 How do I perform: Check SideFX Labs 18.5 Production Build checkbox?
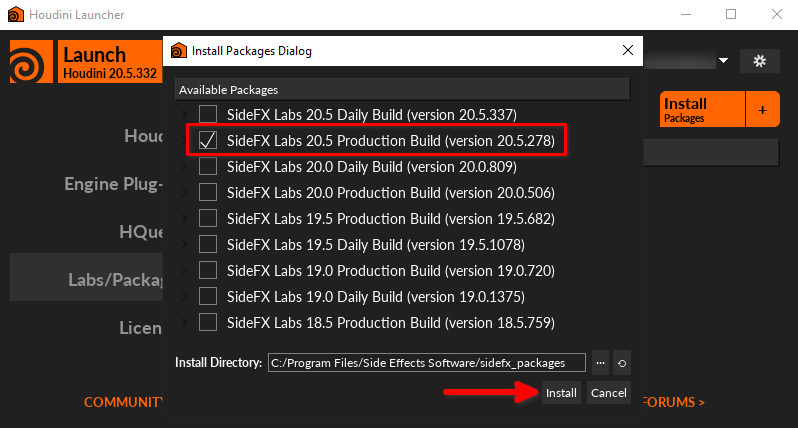tap(208, 322)
